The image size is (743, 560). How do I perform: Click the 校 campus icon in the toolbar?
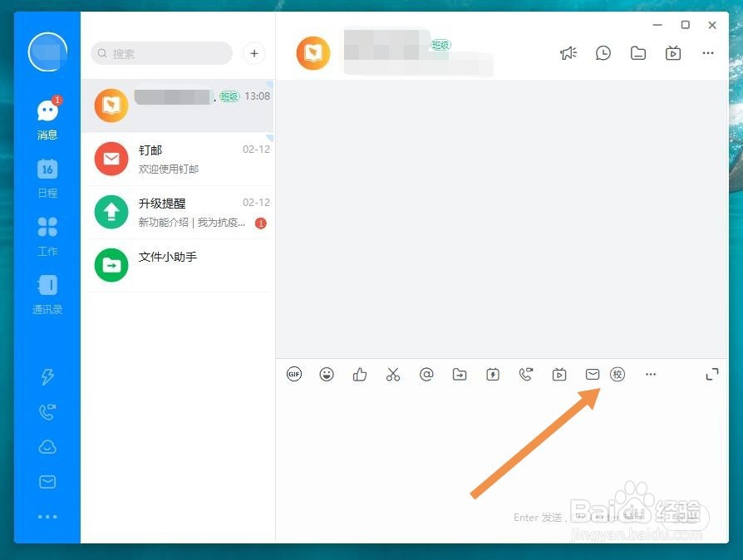tap(618, 374)
